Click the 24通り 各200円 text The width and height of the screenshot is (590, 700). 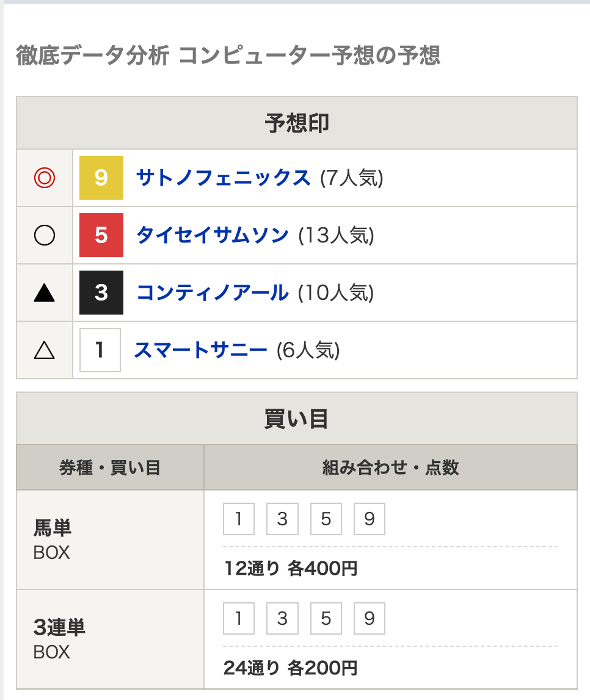click(x=291, y=668)
